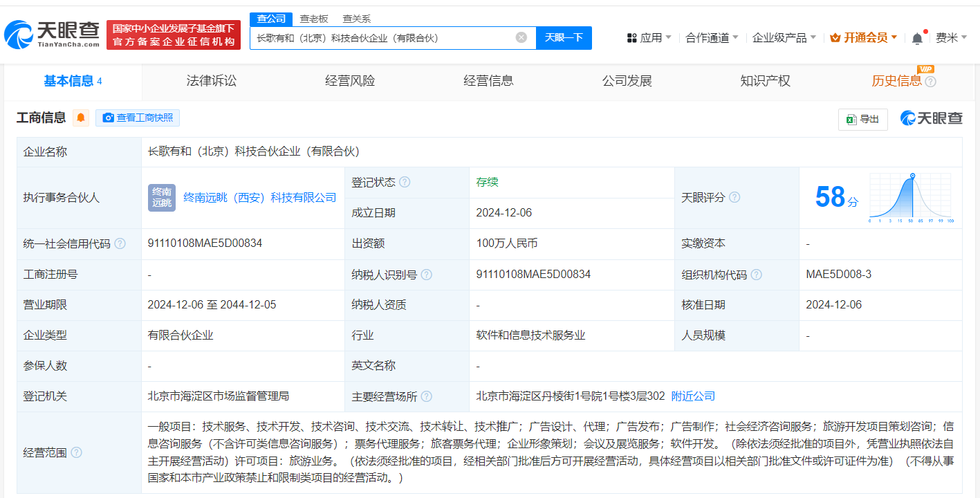Image resolution: width=980 pixels, height=498 pixels.
Task: Clear the search box with X icon
Action: [x=521, y=37]
